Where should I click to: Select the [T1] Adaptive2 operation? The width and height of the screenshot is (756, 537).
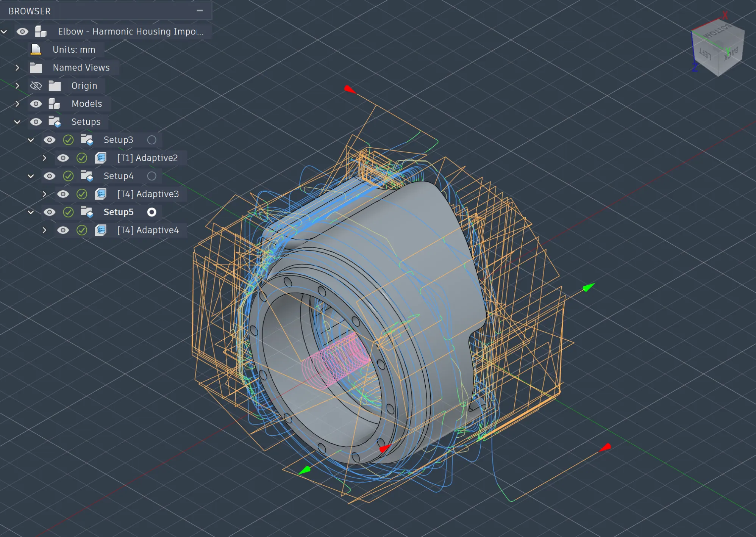[147, 158]
